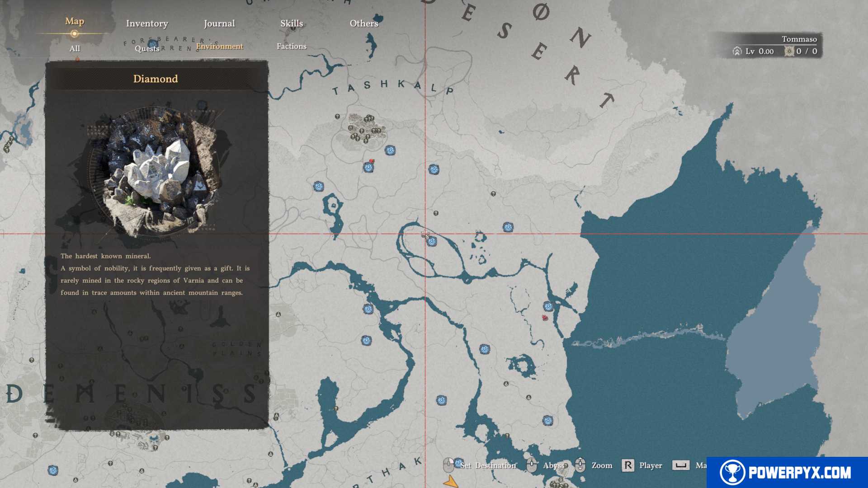The height and width of the screenshot is (488, 868).
Task: Select the Others tab
Action: (364, 23)
